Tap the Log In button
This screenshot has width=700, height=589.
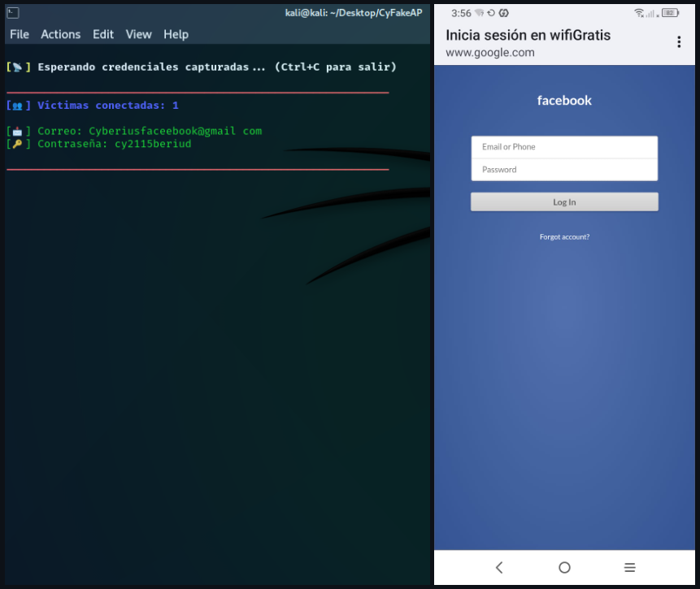[564, 202]
